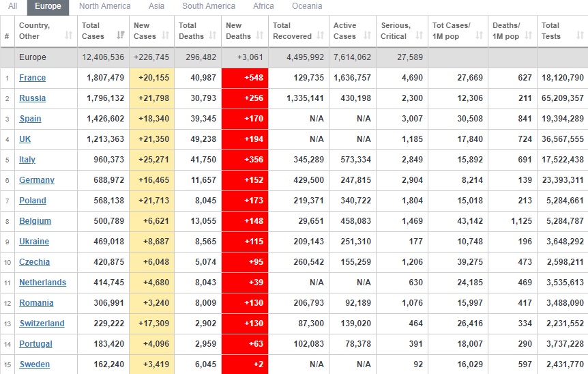Sort by Country, Other column arrows
Image resolution: width=588 pixels, height=374 pixels.
tap(68, 35)
